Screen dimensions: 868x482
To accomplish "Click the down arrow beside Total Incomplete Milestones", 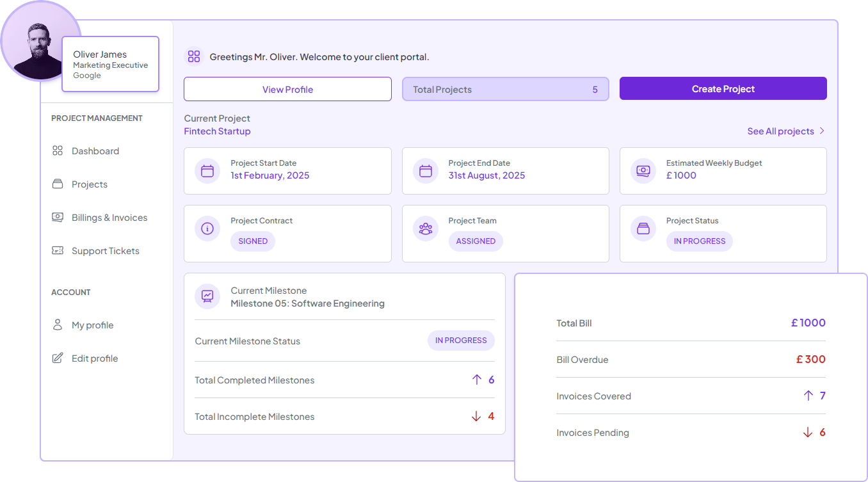I will point(476,416).
